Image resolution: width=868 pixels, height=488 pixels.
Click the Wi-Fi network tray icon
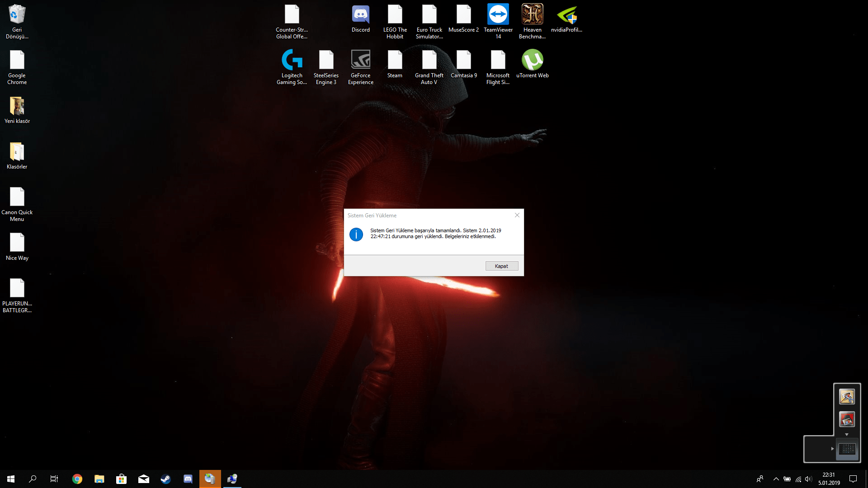click(x=798, y=479)
